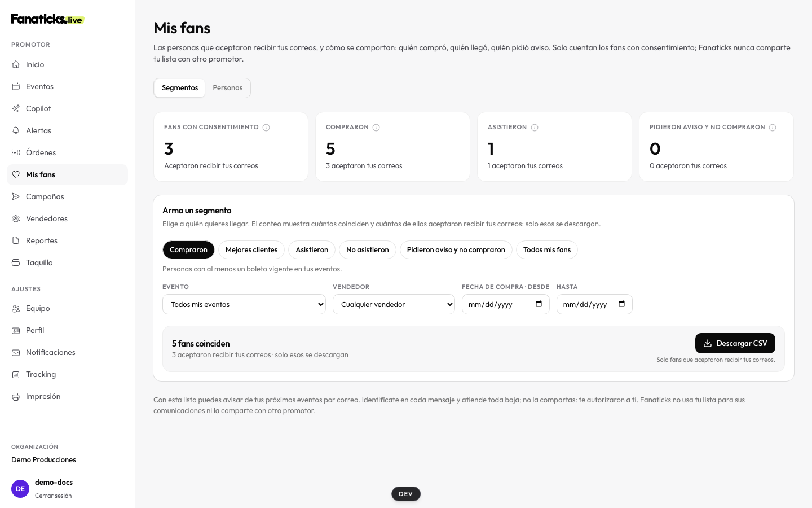
Task: Open the Cualquier vendedor dropdown
Action: [394, 304]
